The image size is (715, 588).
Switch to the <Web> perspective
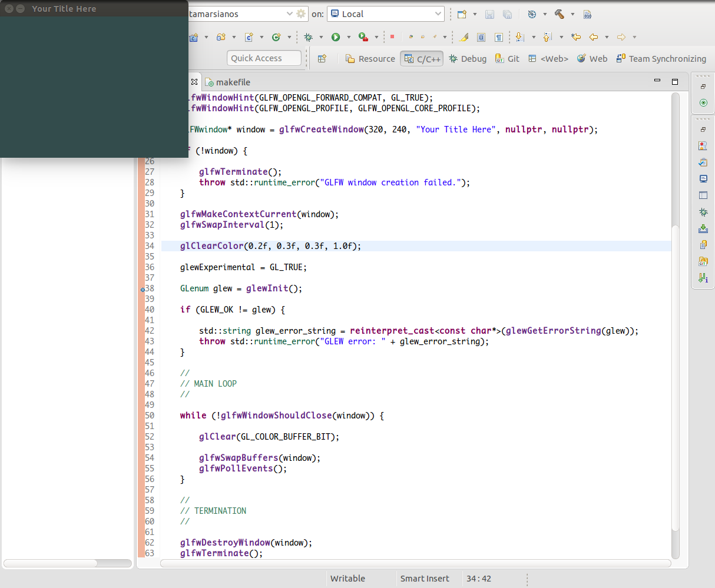pyautogui.click(x=548, y=59)
